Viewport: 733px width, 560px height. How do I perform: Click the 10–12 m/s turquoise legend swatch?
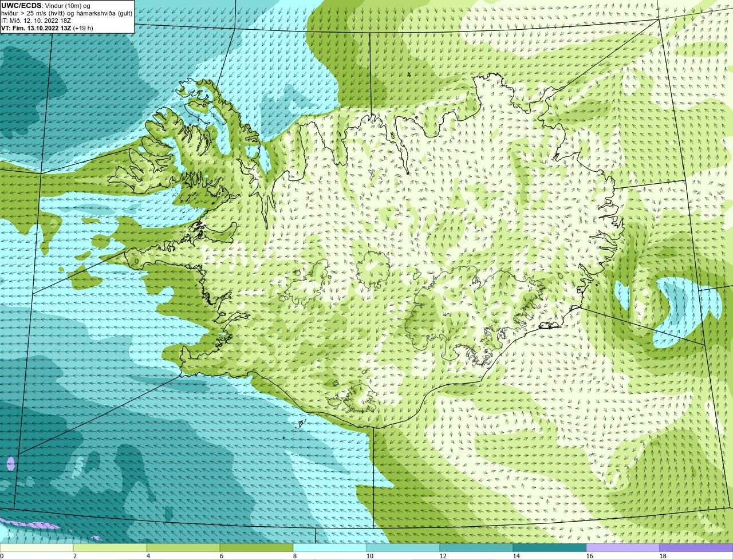click(x=403, y=548)
